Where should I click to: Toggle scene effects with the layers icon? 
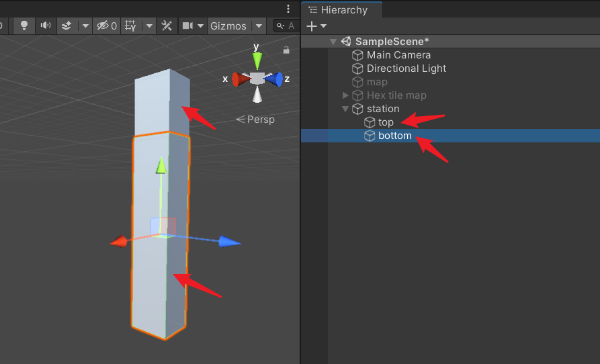click(x=67, y=26)
